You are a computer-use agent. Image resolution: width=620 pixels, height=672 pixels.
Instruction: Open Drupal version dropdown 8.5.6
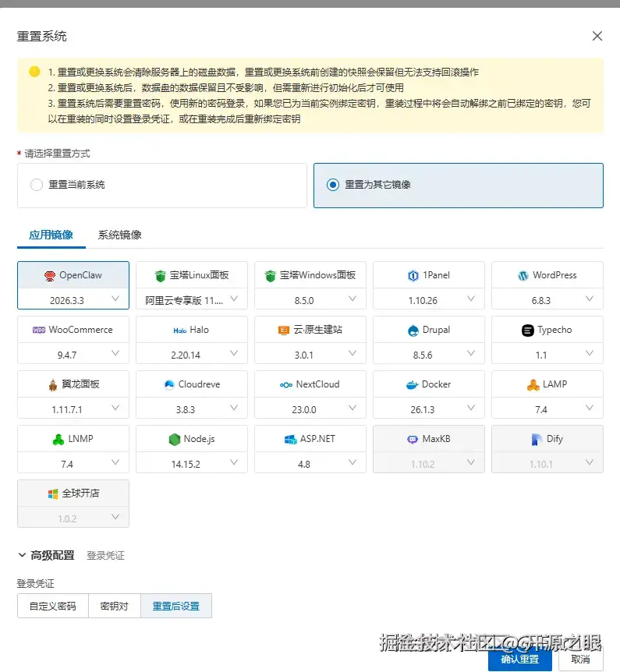tap(429, 354)
